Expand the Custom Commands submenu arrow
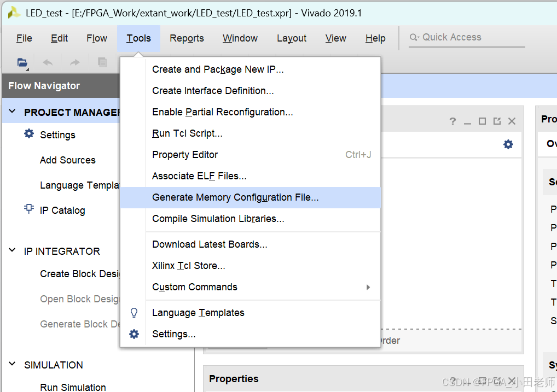The image size is (557, 392). click(x=368, y=287)
